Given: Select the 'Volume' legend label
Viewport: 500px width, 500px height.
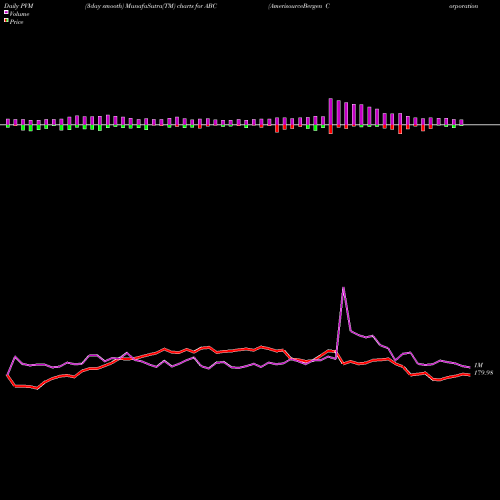Looking at the screenshot, I should 19,14.
